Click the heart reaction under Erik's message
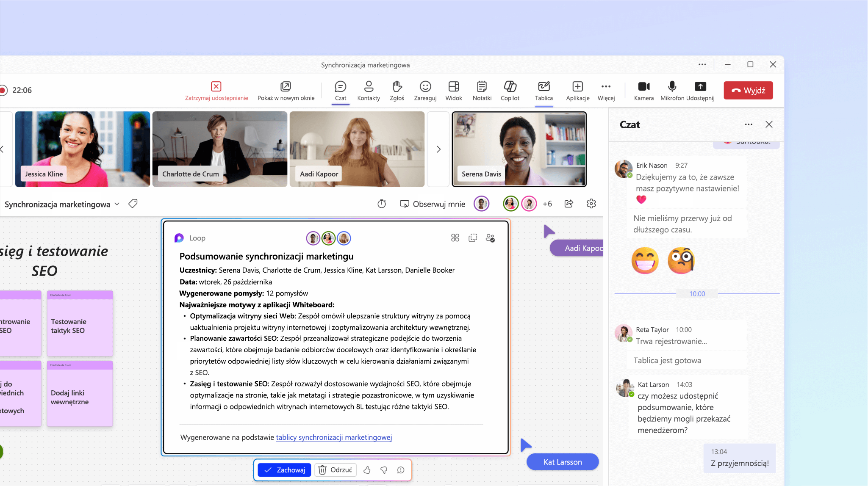The width and height of the screenshot is (868, 486). 641,199
